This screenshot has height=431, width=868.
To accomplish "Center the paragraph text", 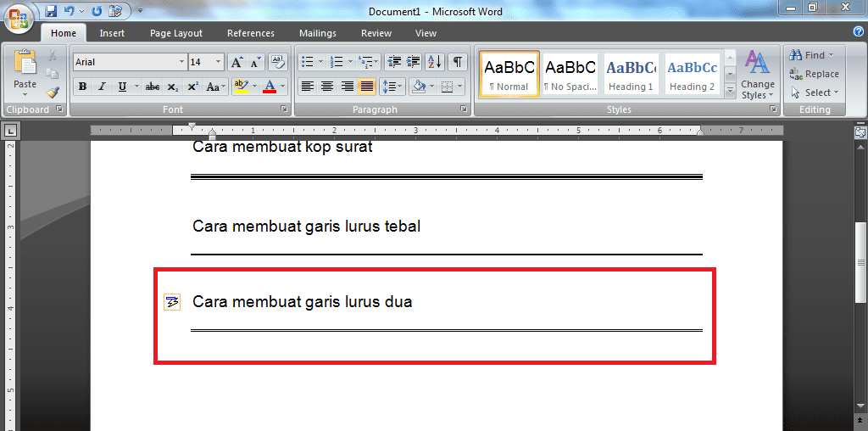I will [x=327, y=87].
